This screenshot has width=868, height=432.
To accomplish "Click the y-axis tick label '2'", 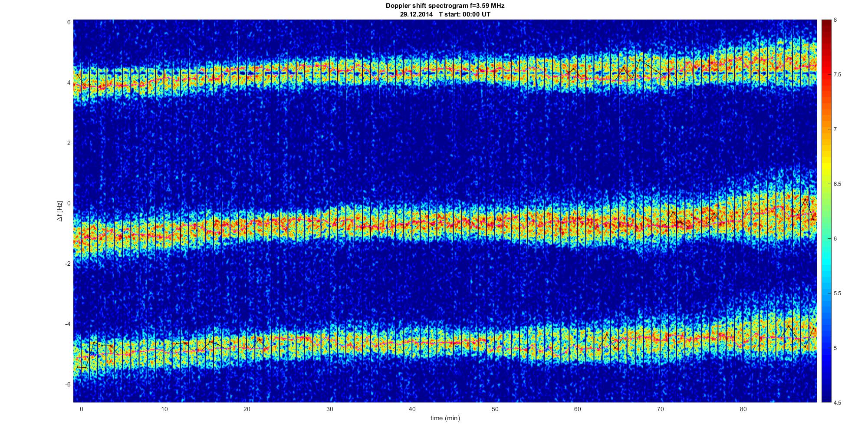I will (69, 143).
